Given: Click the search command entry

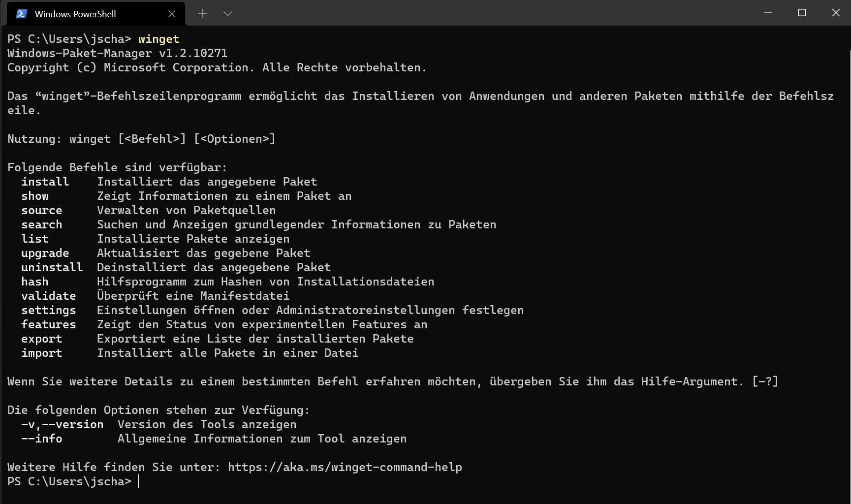Looking at the screenshot, I should point(41,224).
